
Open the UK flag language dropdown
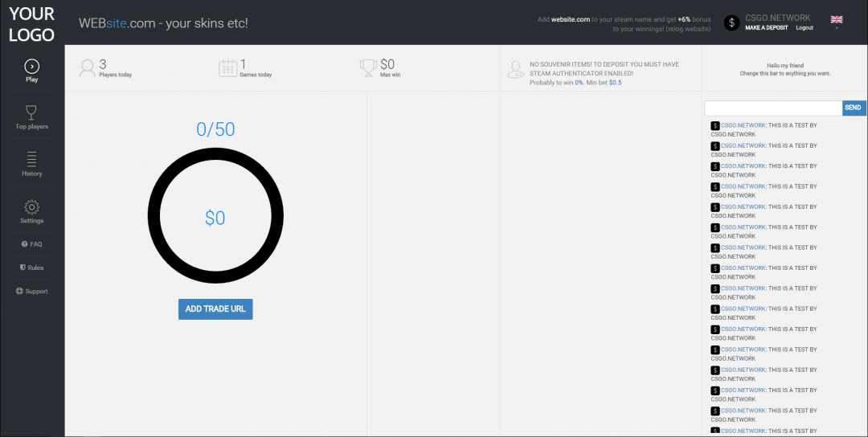point(837,20)
